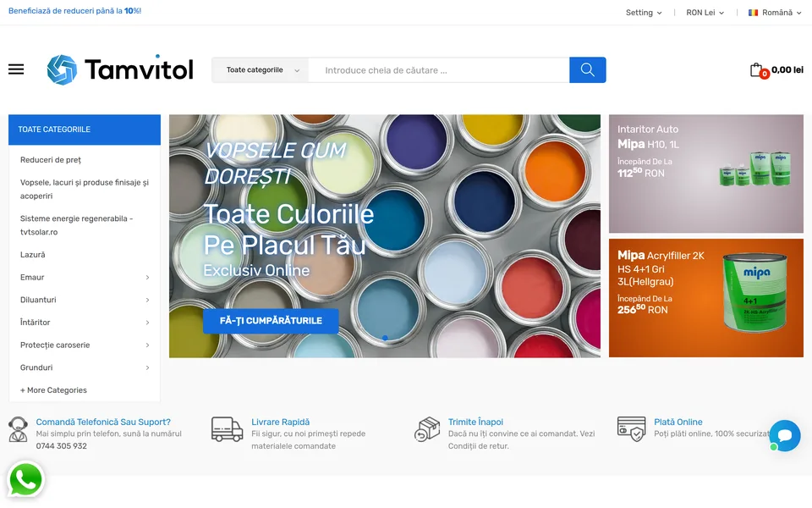Focus the search keyword input field

pyautogui.click(x=439, y=70)
